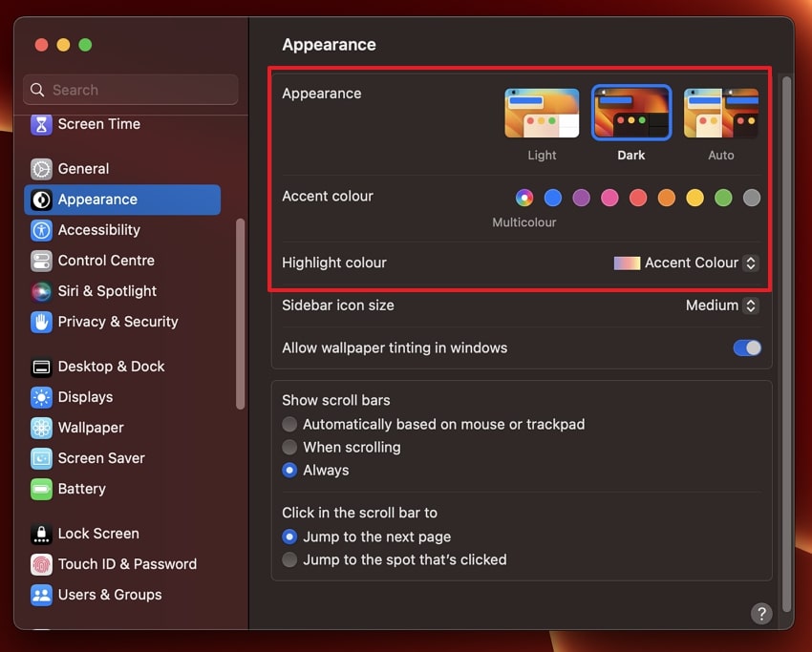Click the help question mark button
The width and height of the screenshot is (812, 652).
(x=761, y=614)
